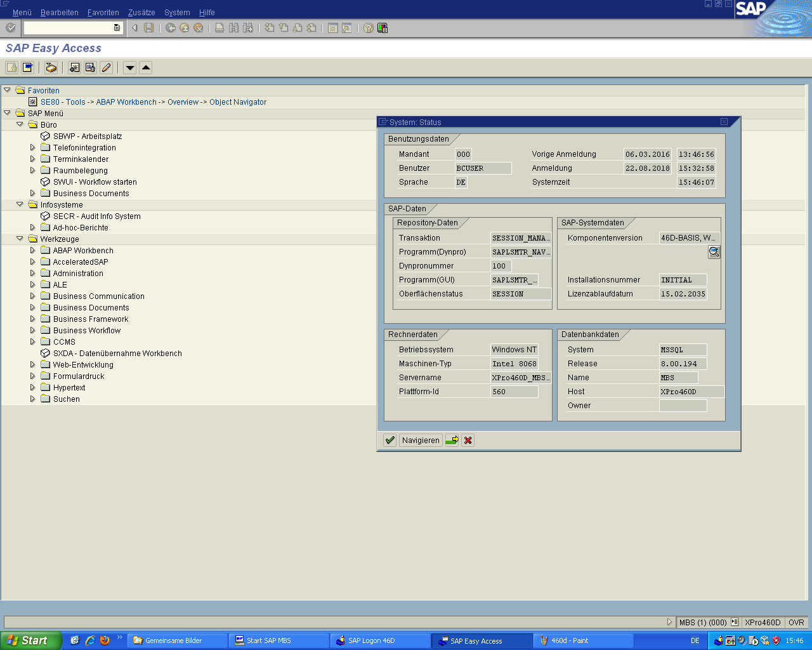Click the Navigieren button
Screen dimensions: 812x650
coord(421,440)
